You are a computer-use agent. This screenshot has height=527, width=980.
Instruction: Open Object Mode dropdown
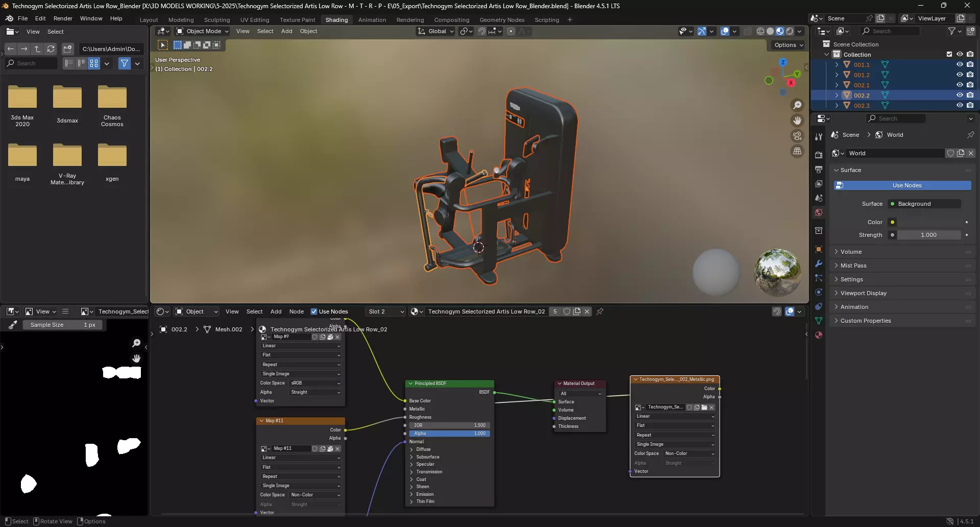point(202,31)
